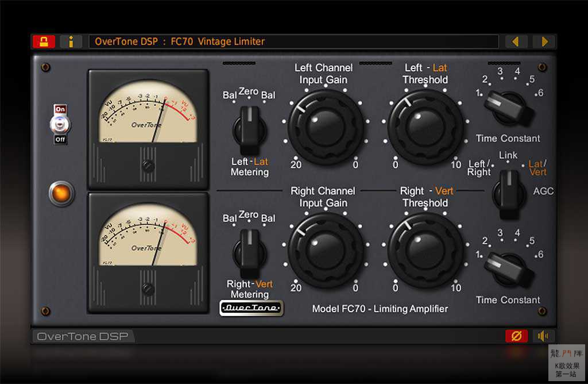The image size is (588, 384).
Task: Click the red lock icon
Action: (44, 41)
